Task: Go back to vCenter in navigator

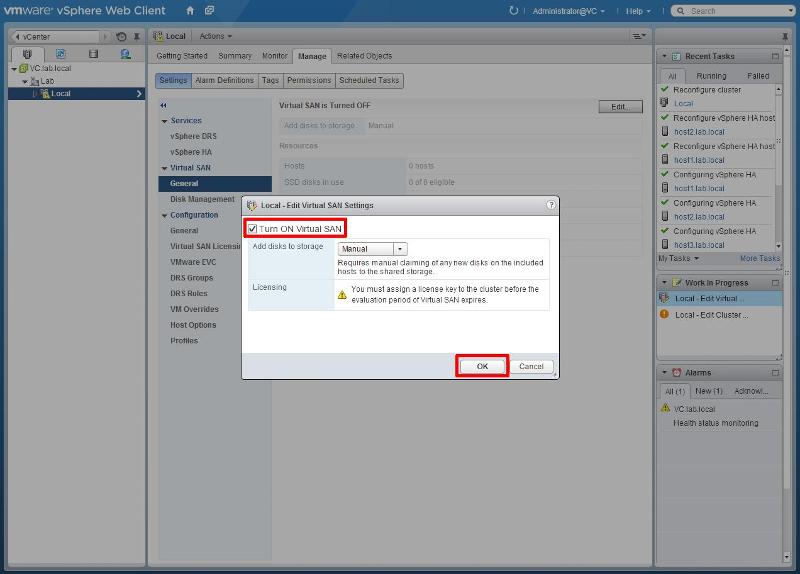Action: [56, 37]
